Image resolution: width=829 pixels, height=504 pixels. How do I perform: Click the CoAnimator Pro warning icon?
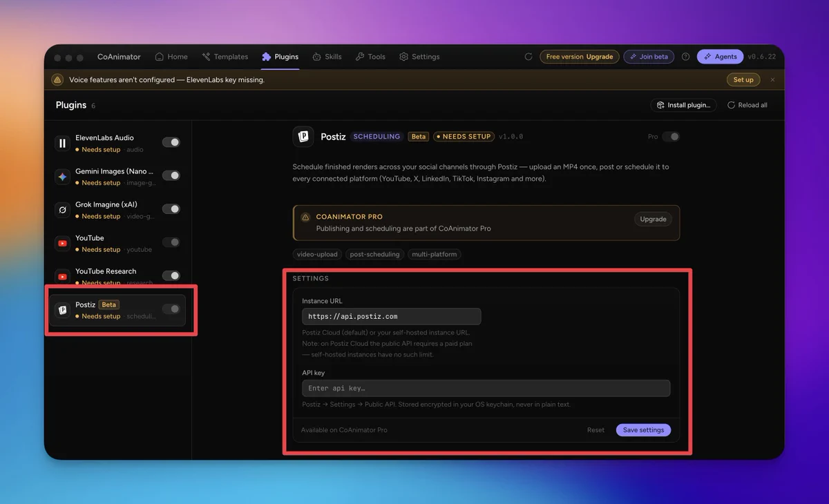[x=306, y=217]
